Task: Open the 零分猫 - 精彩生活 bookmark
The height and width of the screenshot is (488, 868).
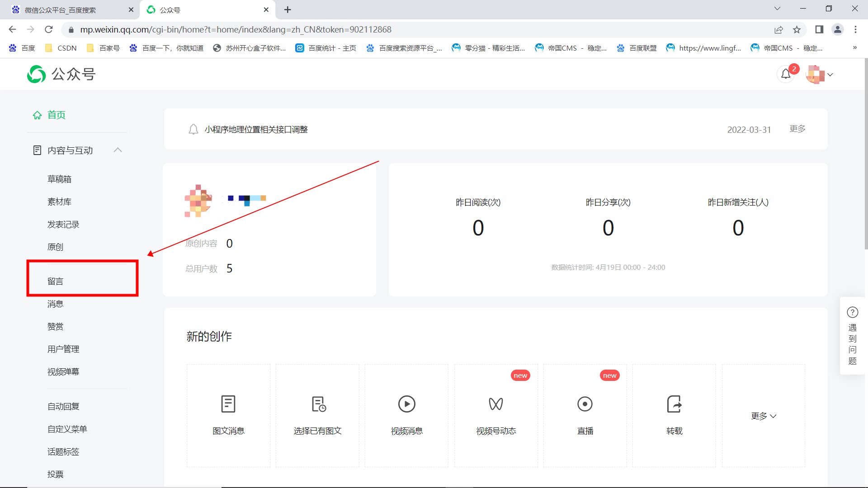Action: [x=488, y=48]
